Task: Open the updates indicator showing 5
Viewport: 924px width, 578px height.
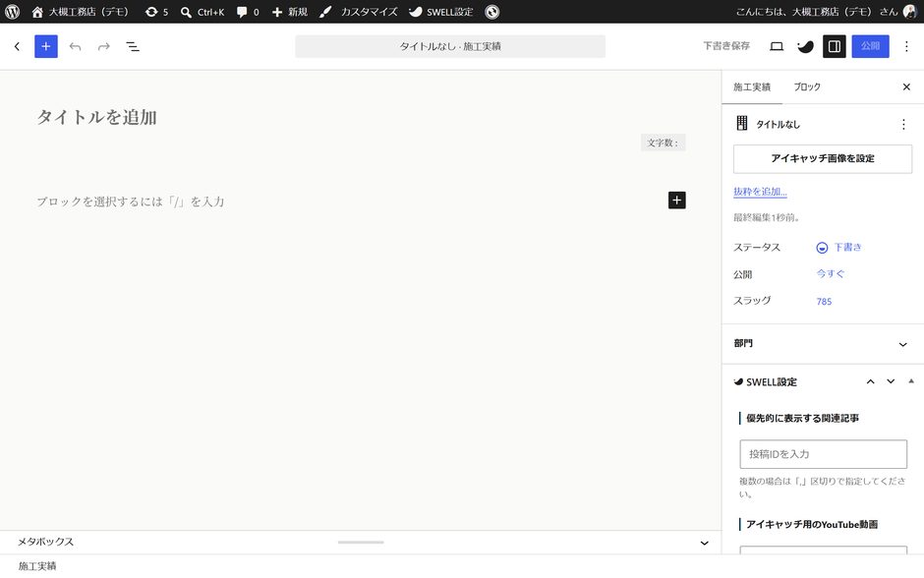Action: pyautogui.click(x=156, y=12)
